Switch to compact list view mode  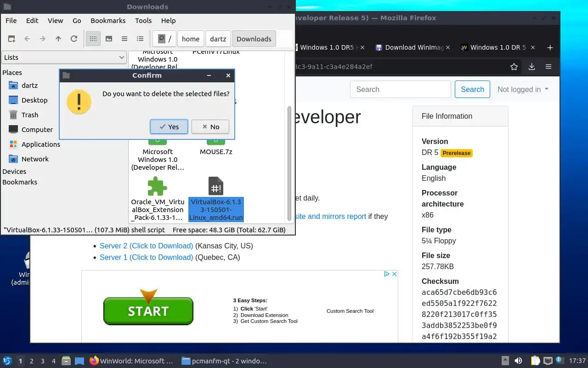[124, 39]
